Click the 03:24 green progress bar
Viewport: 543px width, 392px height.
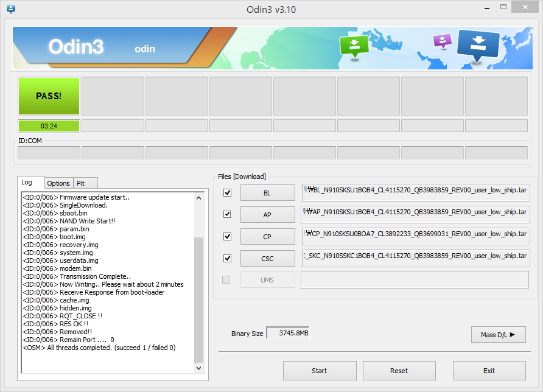click(x=49, y=126)
